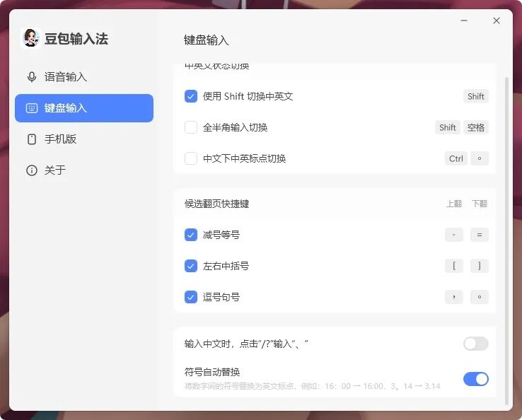Click the comma key badge
522x420 pixels.
click(x=454, y=297)
